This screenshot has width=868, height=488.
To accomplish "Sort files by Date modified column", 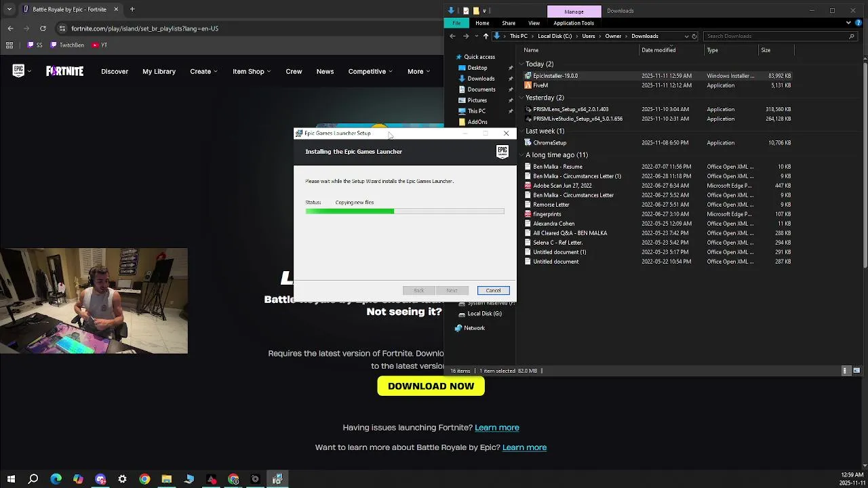I will coord(658,50).
